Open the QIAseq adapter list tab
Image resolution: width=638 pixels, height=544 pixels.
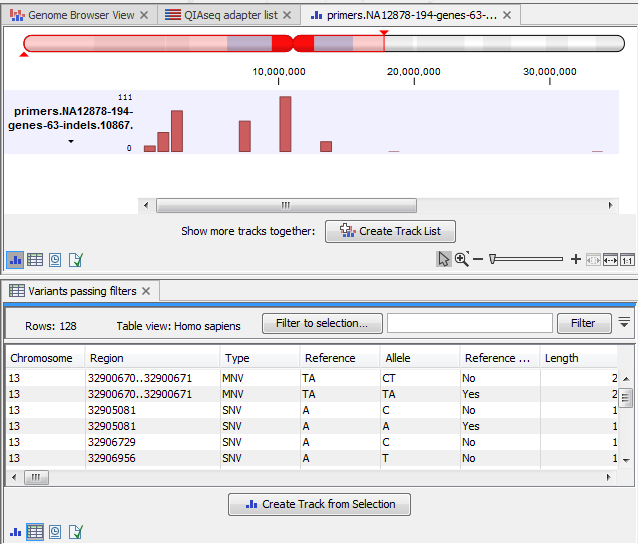coord(230,16)
